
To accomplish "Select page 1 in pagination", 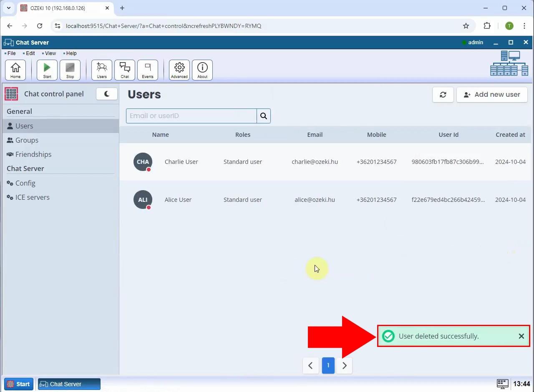I will [328, 366].
